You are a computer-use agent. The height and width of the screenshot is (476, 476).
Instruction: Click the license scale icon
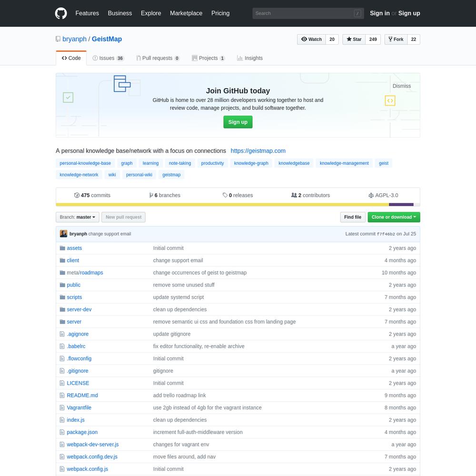[x=371, y=195]
